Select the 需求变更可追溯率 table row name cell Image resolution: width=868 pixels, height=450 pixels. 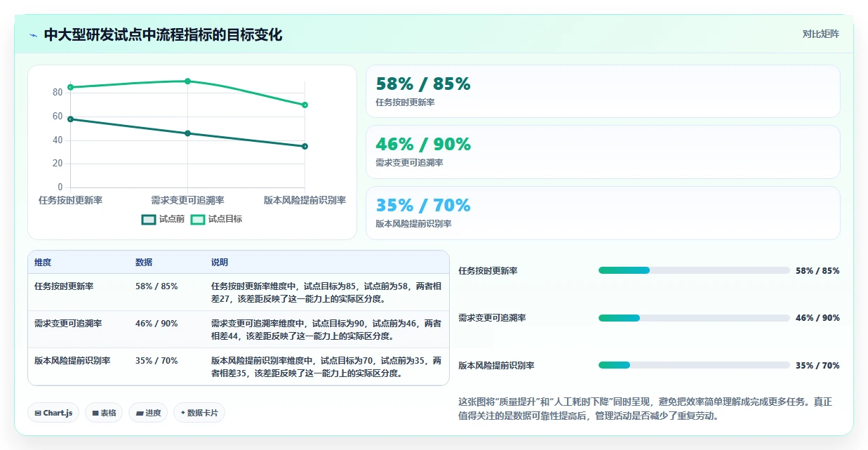click(x=68, y=324)
